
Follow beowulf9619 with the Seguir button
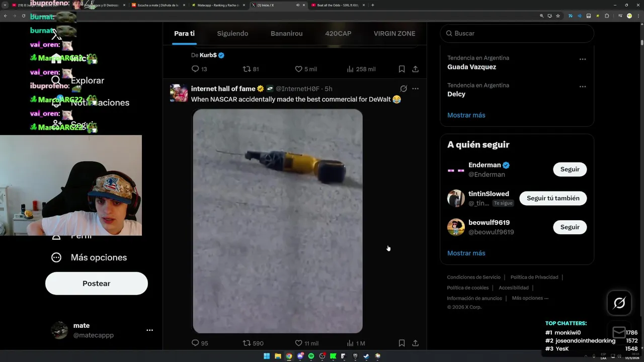[x=570, y=227]
